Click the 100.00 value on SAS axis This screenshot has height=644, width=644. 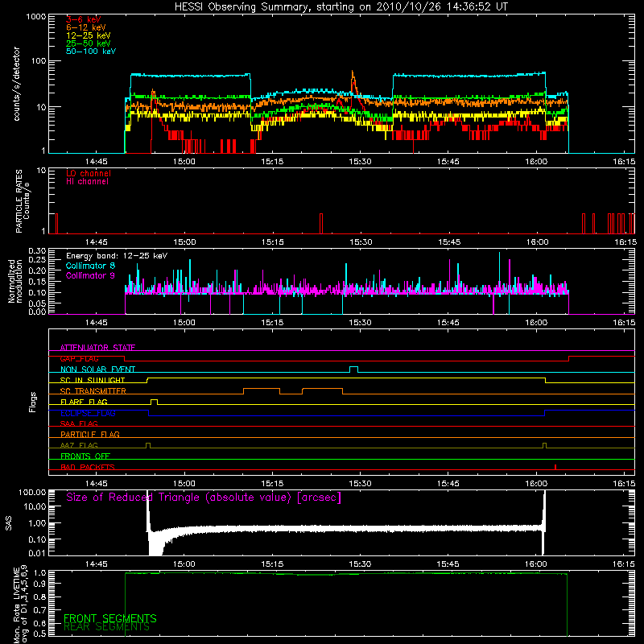32,493
